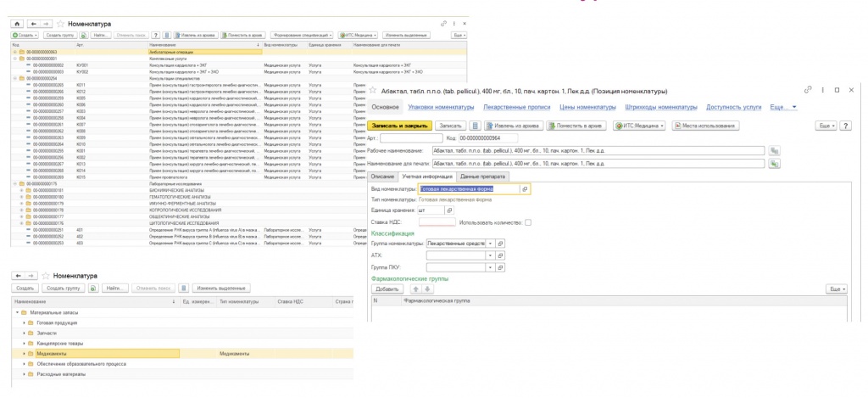Click Изменить выделенные in bottom window

(221, 289)
